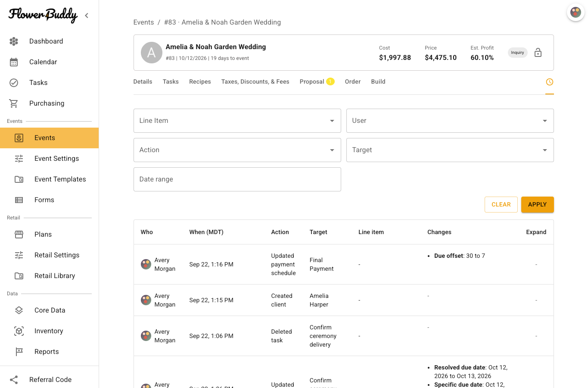The image size is (588, 388).
Task: Collapse the sidebar with the chevron
Action: [x=87, y=16]
